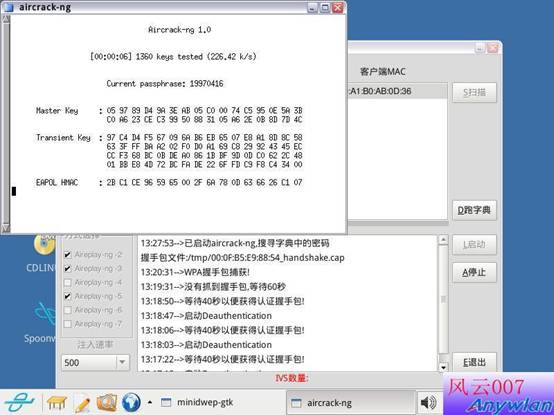Toggle the Aireplay-ng -2 checkbox
The image size is (554, 415).
point(67,255)
